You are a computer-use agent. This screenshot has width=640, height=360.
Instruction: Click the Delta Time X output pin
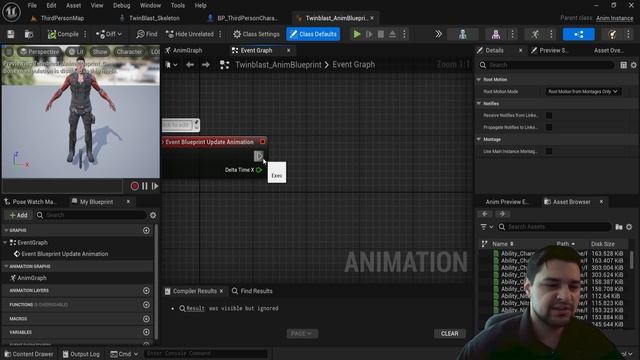point(259,170)
